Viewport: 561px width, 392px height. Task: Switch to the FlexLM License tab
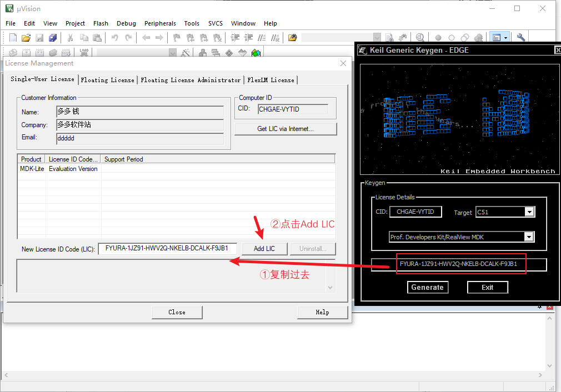(271, 80)
